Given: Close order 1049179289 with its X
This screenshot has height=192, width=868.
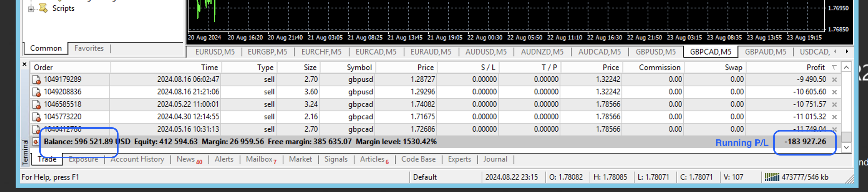Looking at the screenshot, I should click(834, 80).
